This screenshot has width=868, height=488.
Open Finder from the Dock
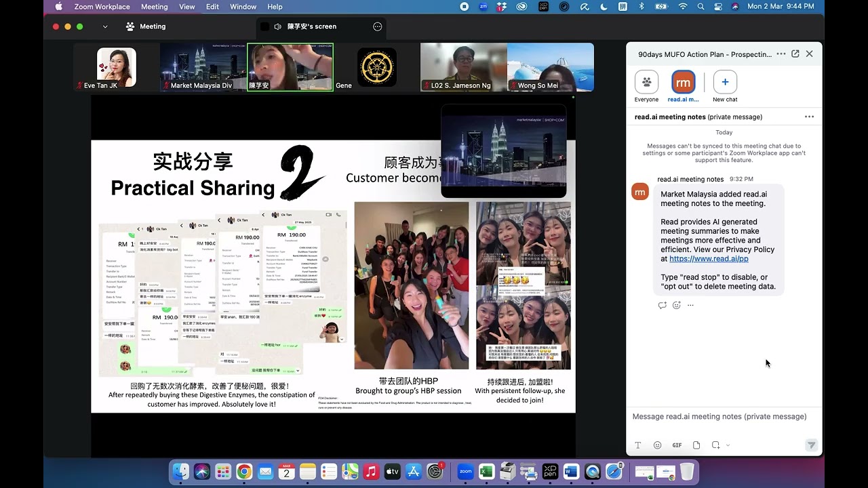180,471
